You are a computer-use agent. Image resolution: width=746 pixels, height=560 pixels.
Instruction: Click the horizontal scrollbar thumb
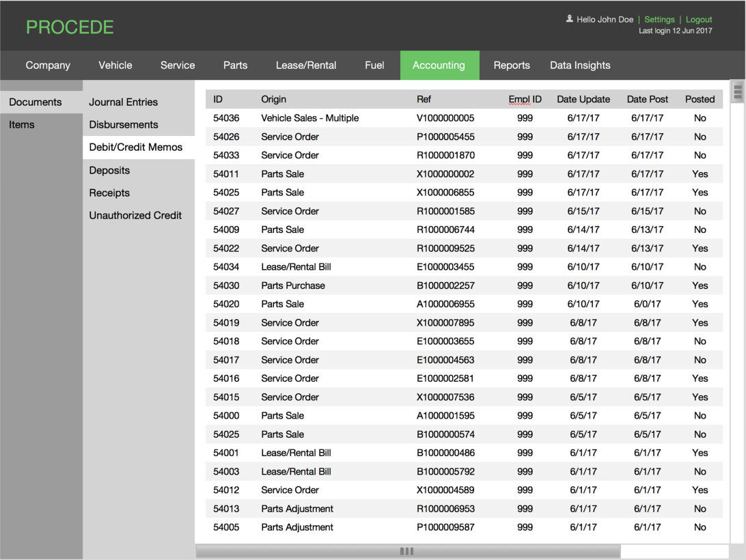click(x=408, y=551)
